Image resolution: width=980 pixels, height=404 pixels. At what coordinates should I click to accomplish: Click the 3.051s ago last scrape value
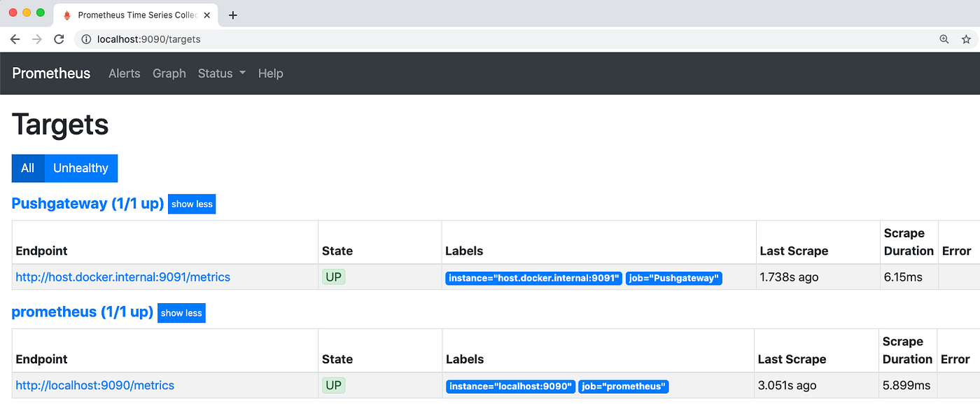[787, 385]
